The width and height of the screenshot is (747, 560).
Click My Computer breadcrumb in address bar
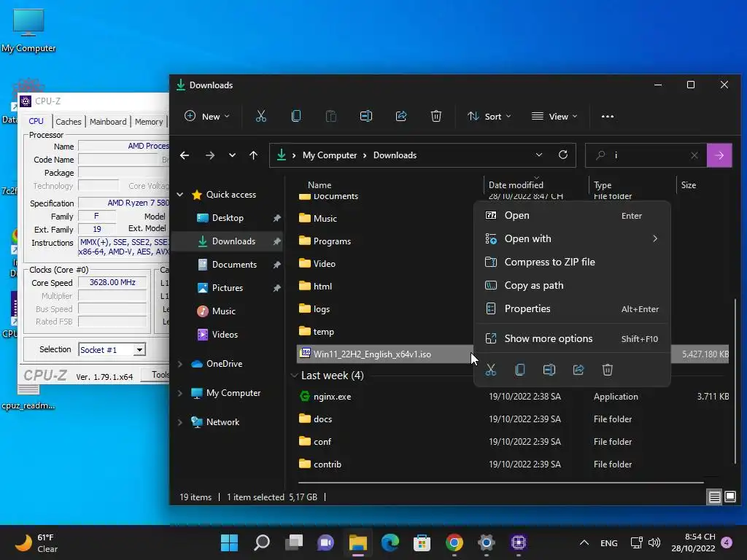coord(330,155)
